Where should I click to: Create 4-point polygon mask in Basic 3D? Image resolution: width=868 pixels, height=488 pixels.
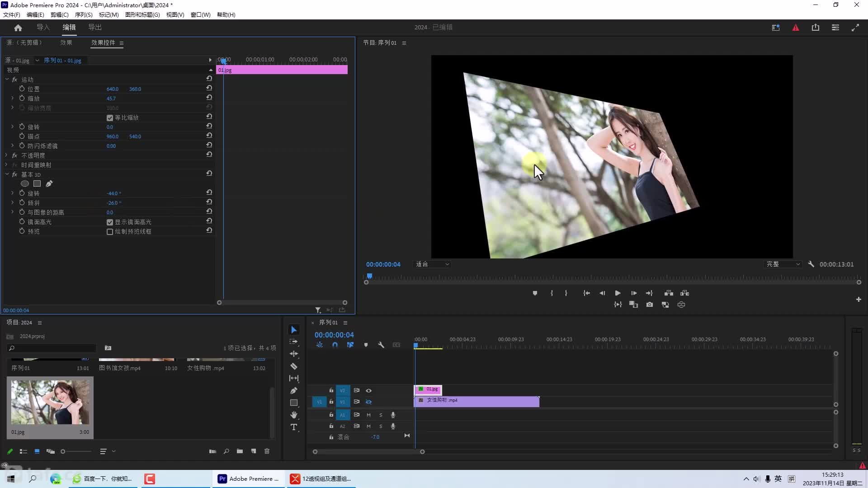pos(37,183)
